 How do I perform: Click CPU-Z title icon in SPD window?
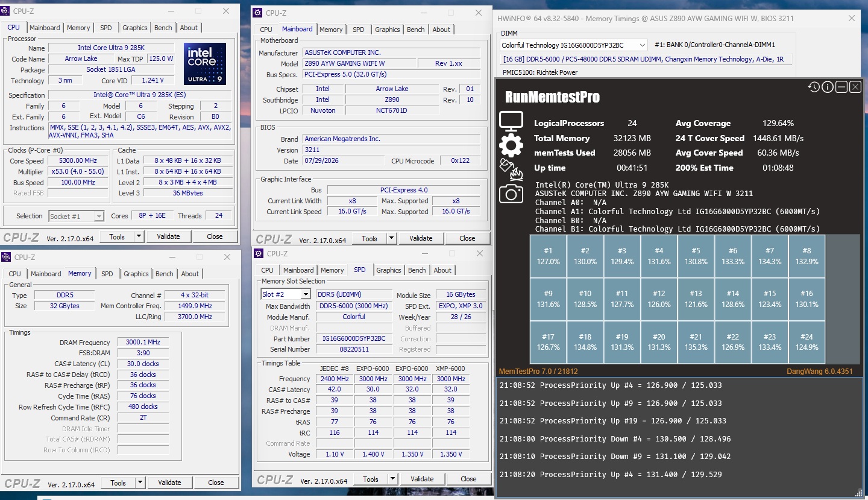(259, 254)
